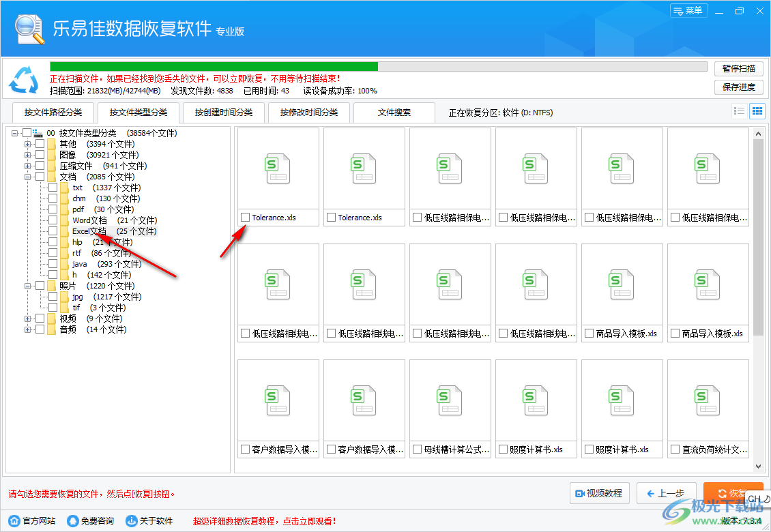Click 暂停扫描 pause scan button
The height and width of the screenshot is (532, 771).
(x=738, y=69)
